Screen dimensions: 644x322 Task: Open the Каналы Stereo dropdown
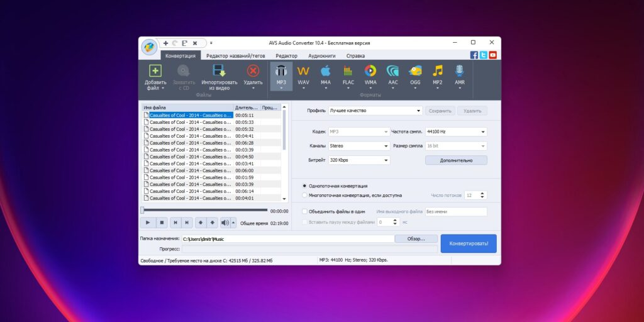pyautogui.click(x=359, y=146)
